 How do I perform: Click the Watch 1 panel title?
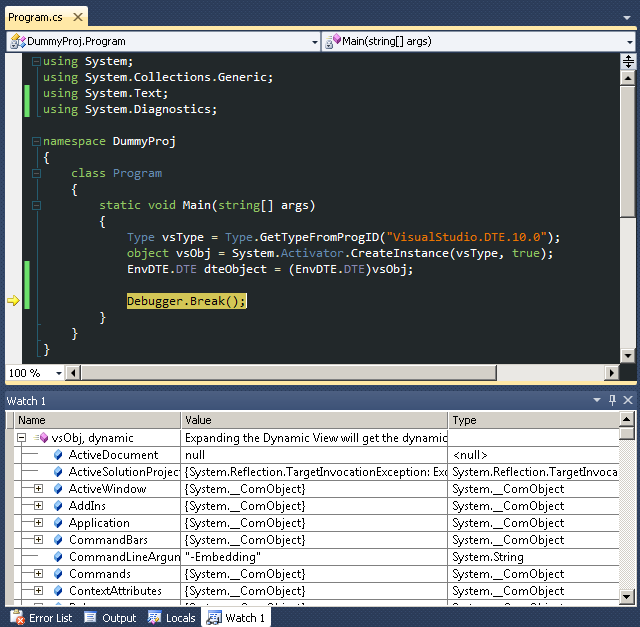[26, 401]
